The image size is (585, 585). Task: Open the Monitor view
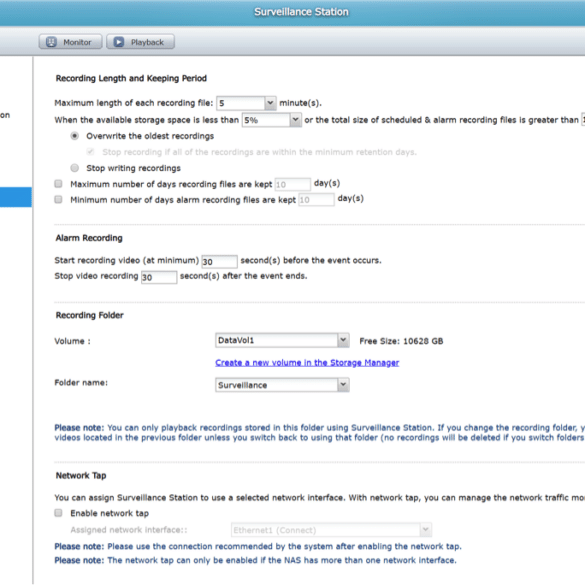(71, 42)
